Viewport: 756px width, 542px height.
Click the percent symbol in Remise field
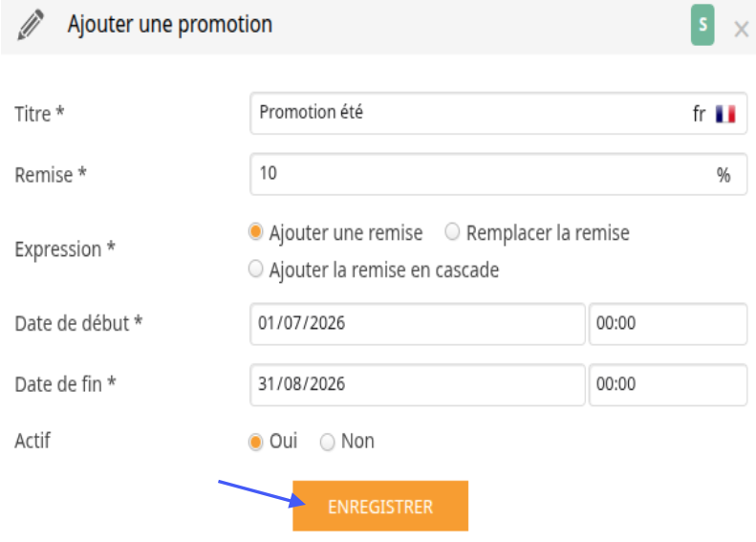click(723, 175)
